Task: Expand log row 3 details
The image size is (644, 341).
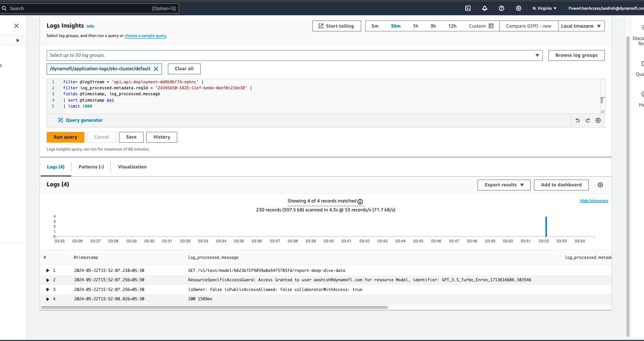Action: point(48,289)
